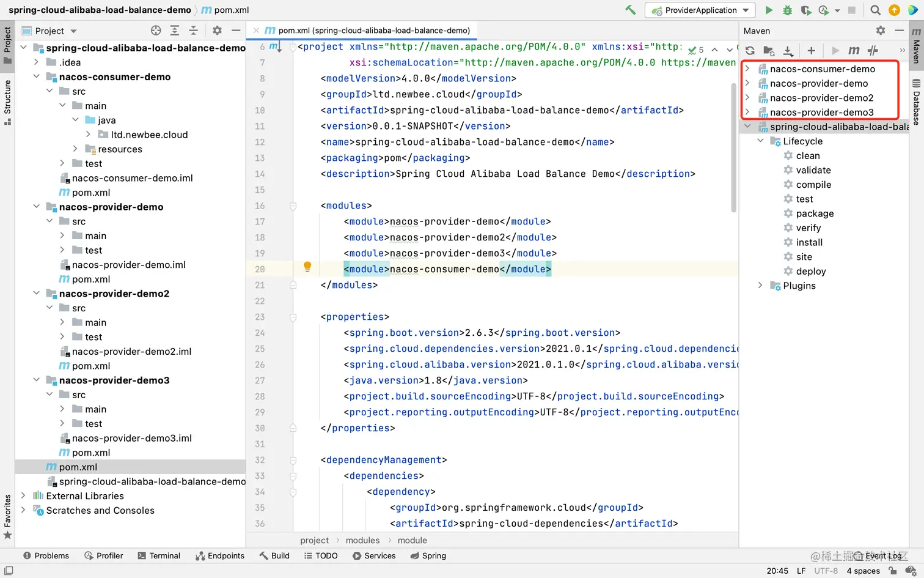Reload all Maven projects icon
924x578 pixels.
750,50
